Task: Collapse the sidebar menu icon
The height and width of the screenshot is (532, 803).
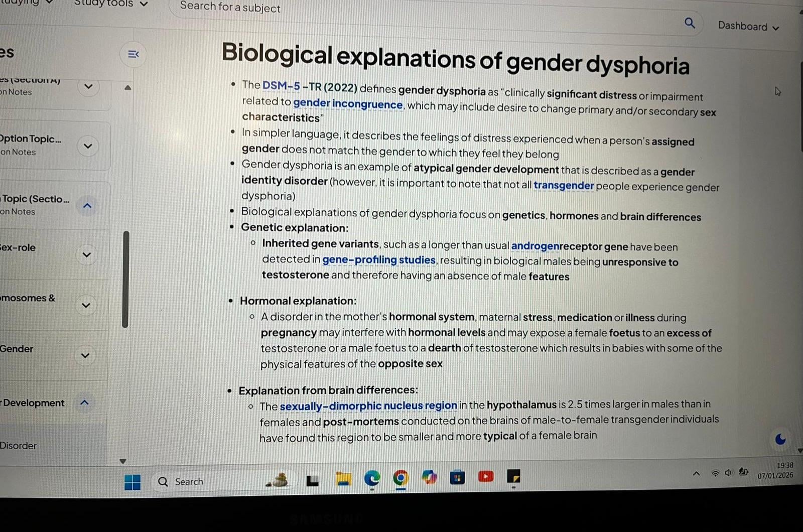Action: pyautogui.click(x=133, y=54)
